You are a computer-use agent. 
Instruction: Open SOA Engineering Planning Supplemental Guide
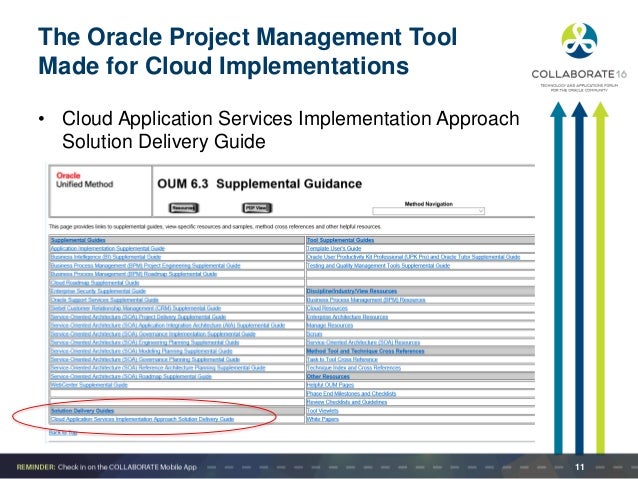pyautogui.click(x=144, y=342)
